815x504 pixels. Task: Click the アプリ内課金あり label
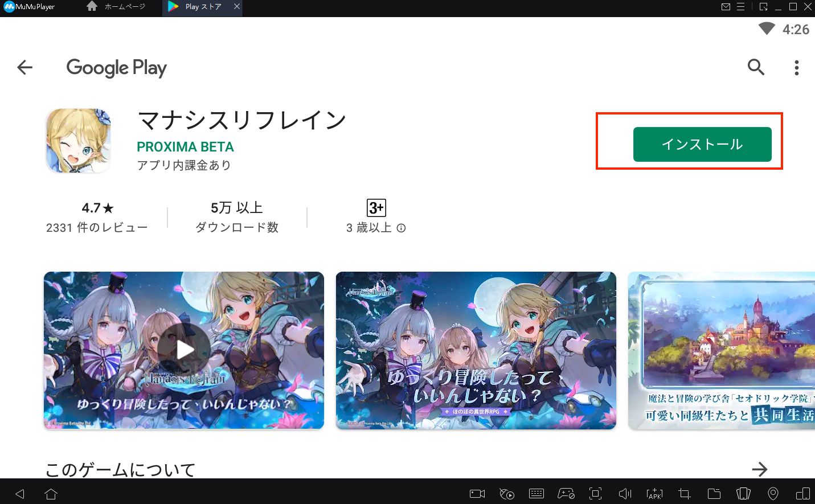coord(184,165)
